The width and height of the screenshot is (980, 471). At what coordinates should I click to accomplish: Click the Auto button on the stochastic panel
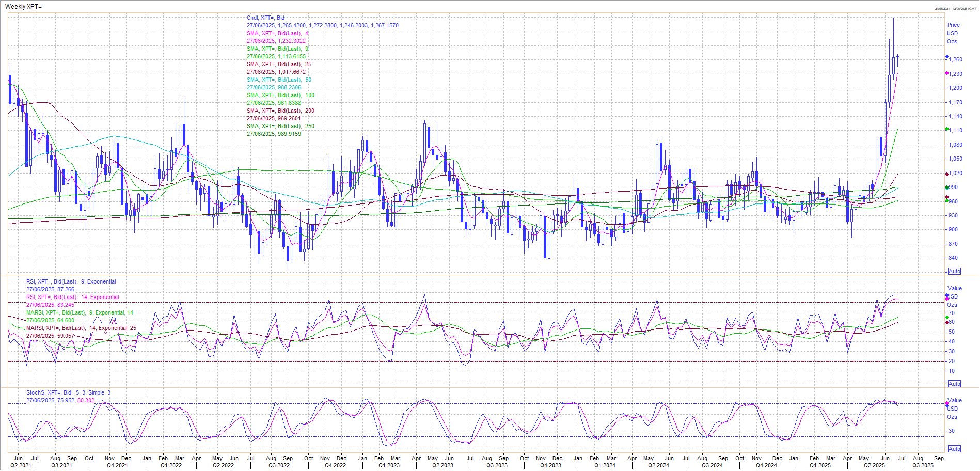point(954,449)
